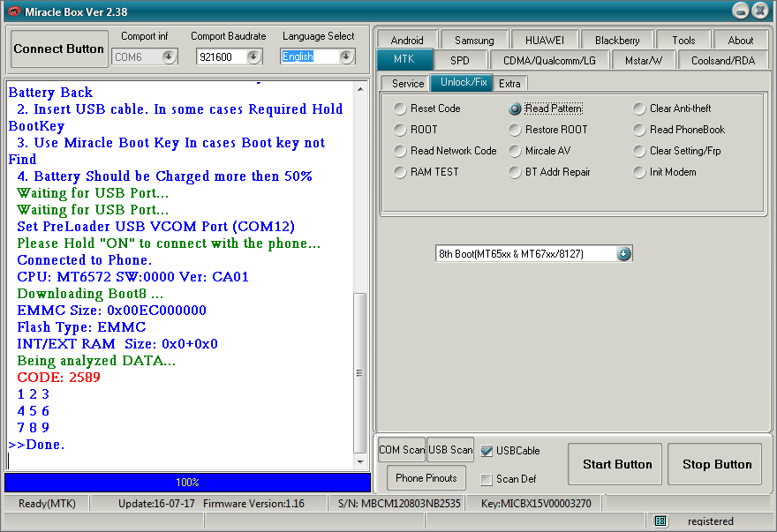The image size is (777, 532).
Task: Open the Comport inf COM6 dropdown
Action: point(169,57)
